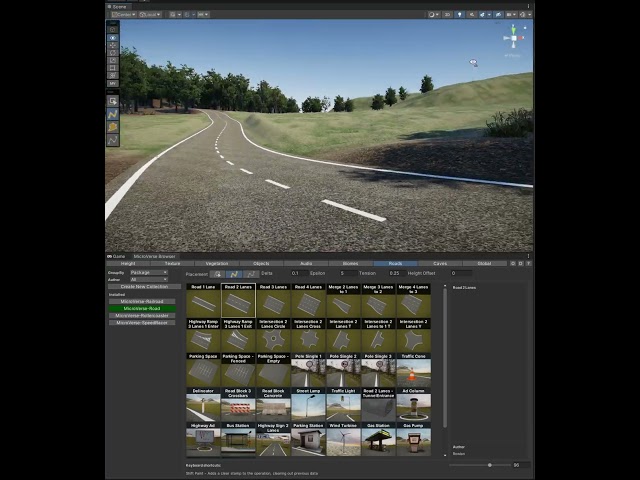Open the Audio category tab
The width and height of the screenshot is (640, 480).
[306, 264]
